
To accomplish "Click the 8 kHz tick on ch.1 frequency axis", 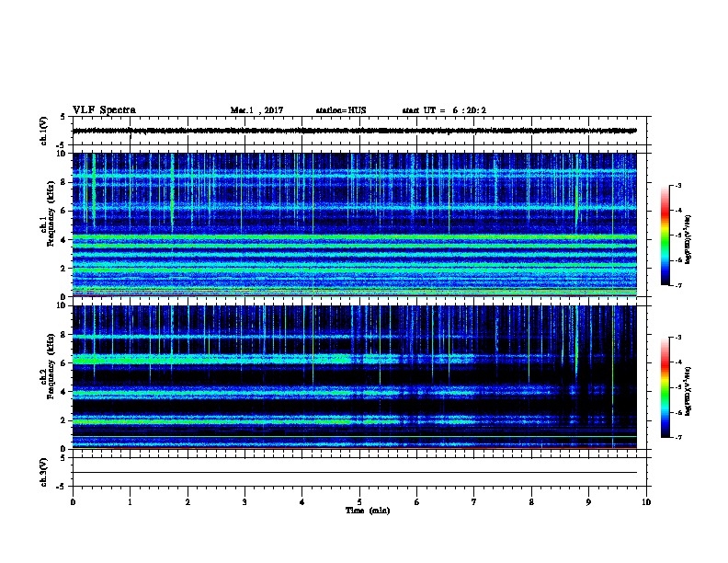I will pyautogui.click(x=64, y=182).
